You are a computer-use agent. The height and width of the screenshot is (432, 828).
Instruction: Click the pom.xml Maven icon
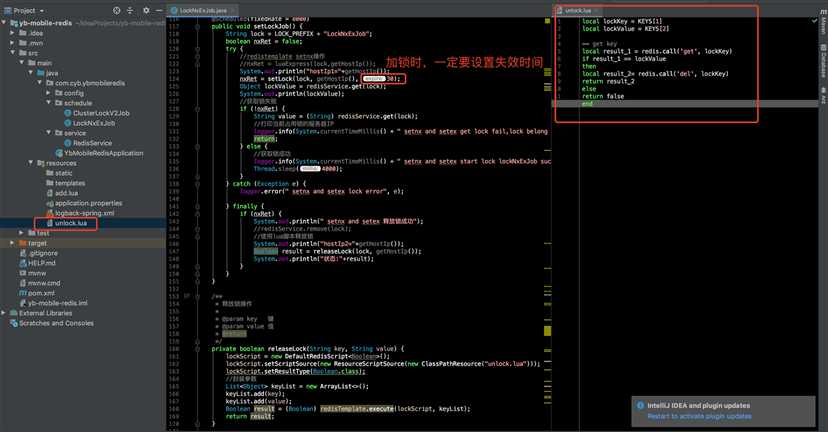pos(23,293)
